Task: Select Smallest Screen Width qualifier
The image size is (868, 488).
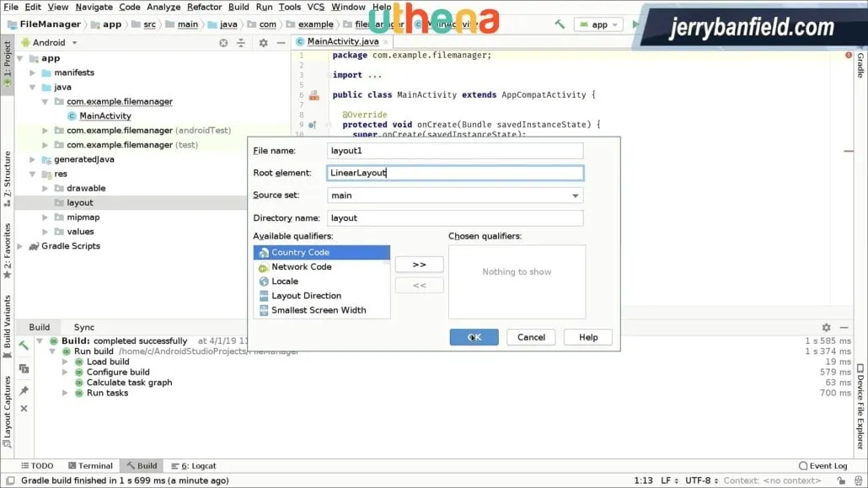Action: click(322, 310)
